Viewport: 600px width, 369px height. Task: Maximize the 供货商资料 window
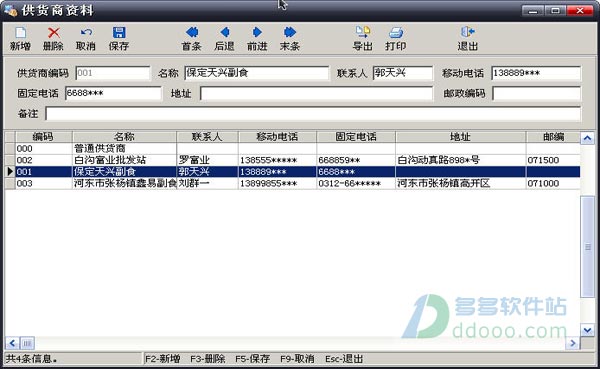(x=555, y=11)
